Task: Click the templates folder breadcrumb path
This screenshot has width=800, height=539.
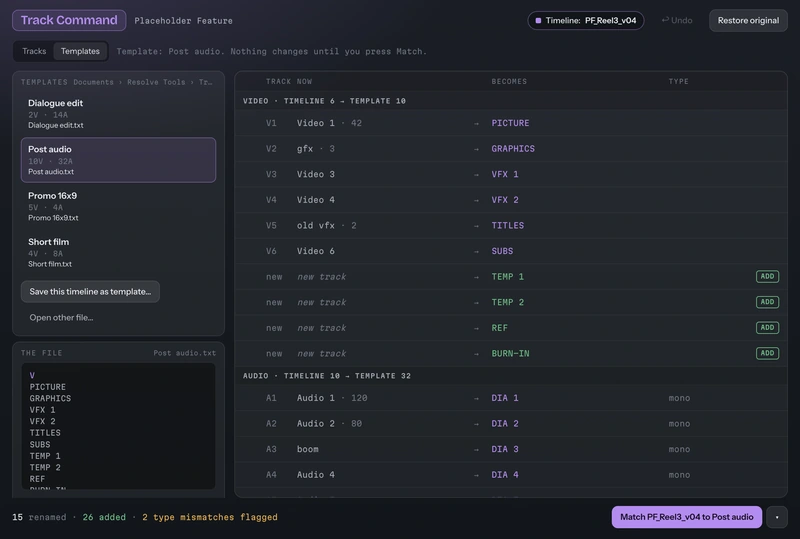Action: click(x=143, y=82)
